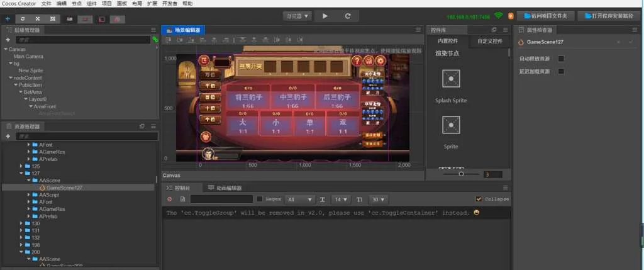Pop out the asset manager panel
The width and height of the screenshot is (644, 270).
pos(142,126)
